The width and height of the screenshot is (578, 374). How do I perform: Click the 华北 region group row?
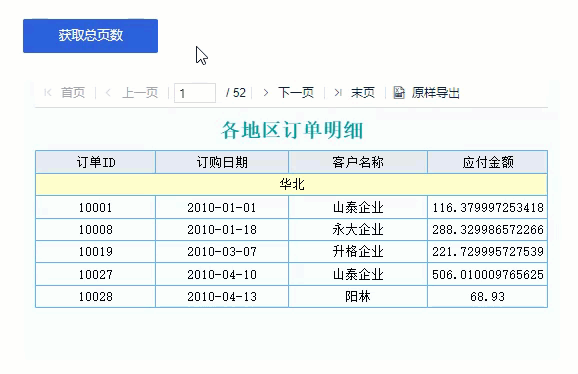click(x=291, y=184)
